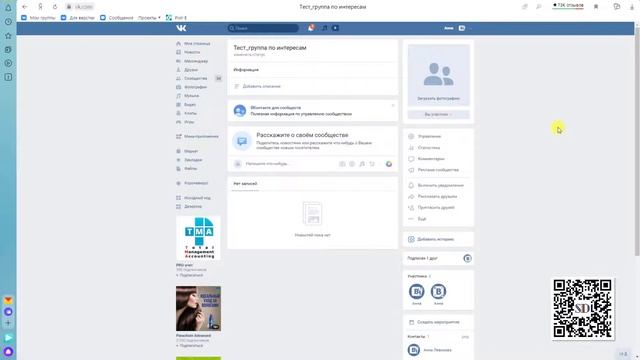This screenshot has width=640, height=360.
Task: Click 'Пригласить друзей'
Action: click(x=431, y=208)
